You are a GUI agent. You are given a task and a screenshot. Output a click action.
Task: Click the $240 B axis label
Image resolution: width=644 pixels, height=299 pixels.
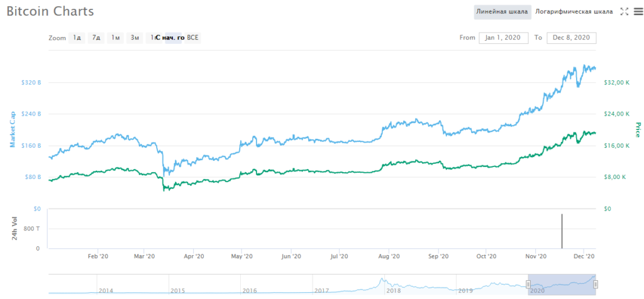[31, 114]
